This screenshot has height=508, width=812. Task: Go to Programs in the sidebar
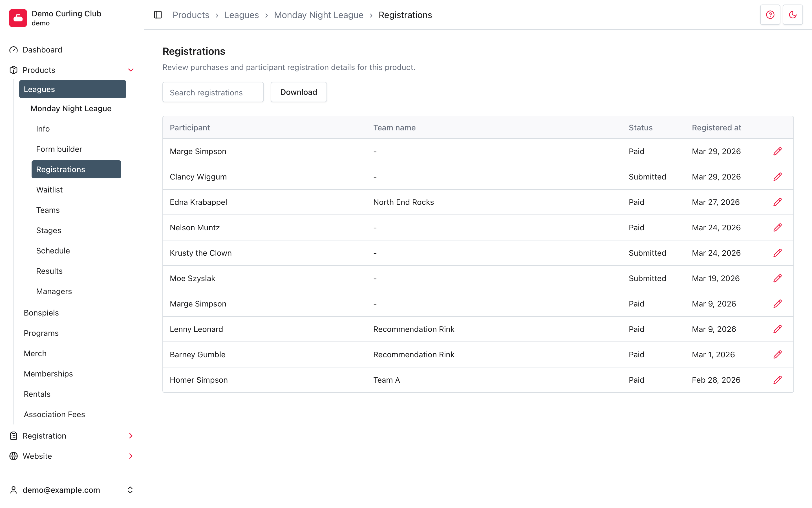(x=41, y=333)
